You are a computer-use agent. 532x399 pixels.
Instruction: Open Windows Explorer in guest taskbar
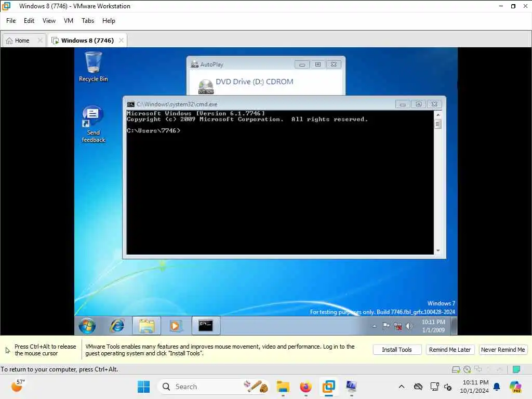(147, 326)
